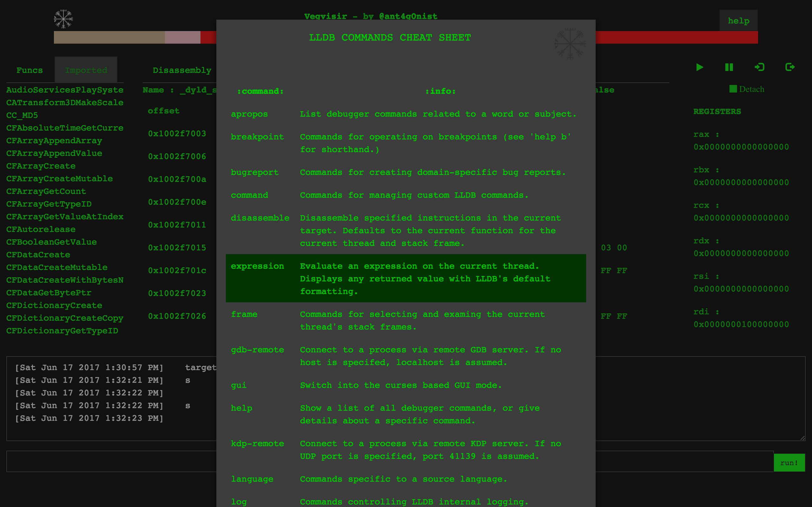Click offset 0x1002f7015 in disassembly
Viewport: 812px width, 507px height.
click(x=177, y=248)
